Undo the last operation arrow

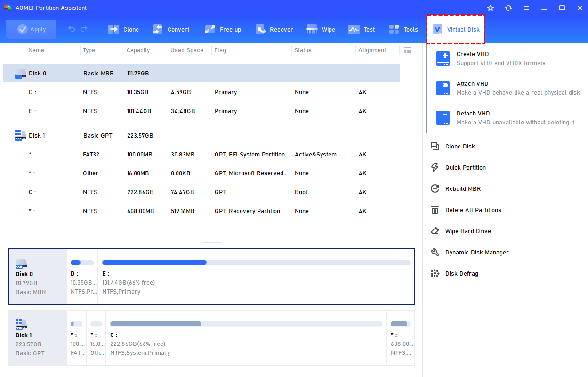coord(72,29)
